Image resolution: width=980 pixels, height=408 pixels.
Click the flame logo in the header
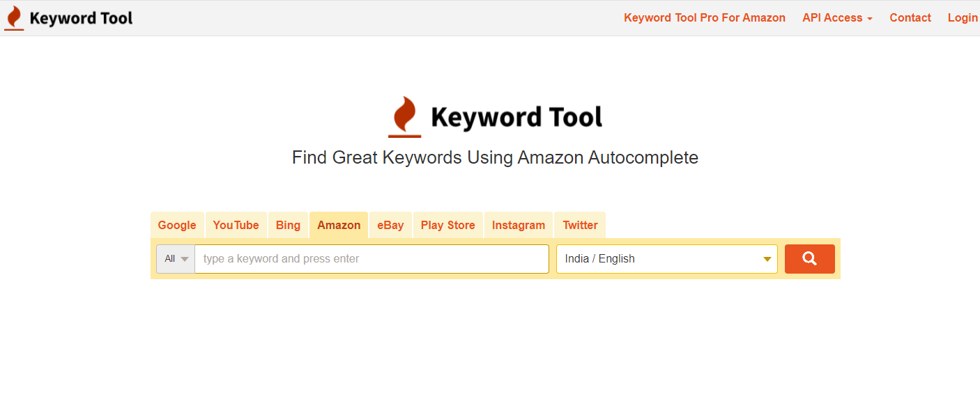[x=13, y=18]
